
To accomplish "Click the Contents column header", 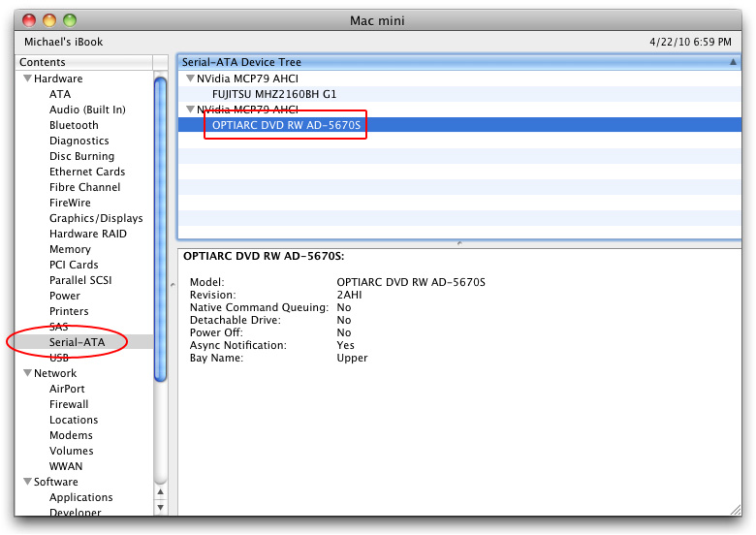I will pyautogui.click(x=84, y=62).
